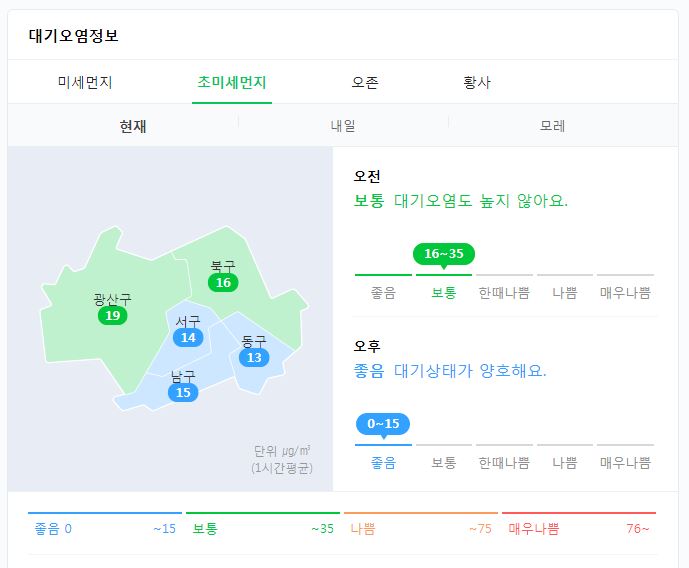Click the 남구 badge showing 15
Image resolution: width=689 pixels, height=568 pixels.
pos(183,392)
